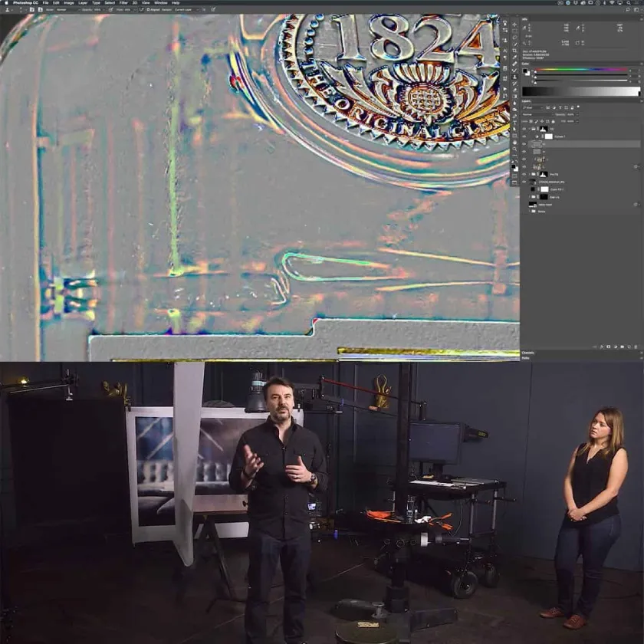This screenshot has height=644, width=644.
Task: Open the Filter menu
Action: (123, 3)
